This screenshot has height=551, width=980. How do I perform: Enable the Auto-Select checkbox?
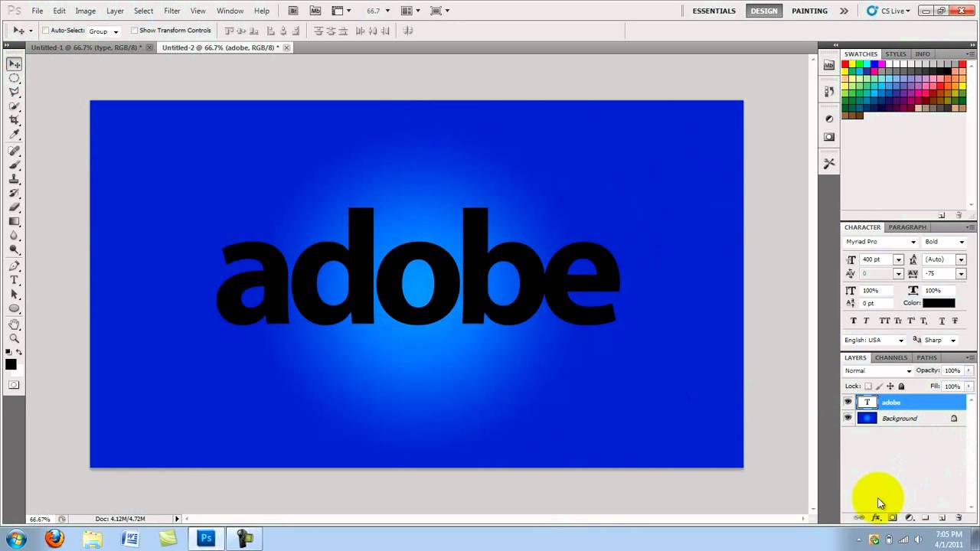point(45,31)
